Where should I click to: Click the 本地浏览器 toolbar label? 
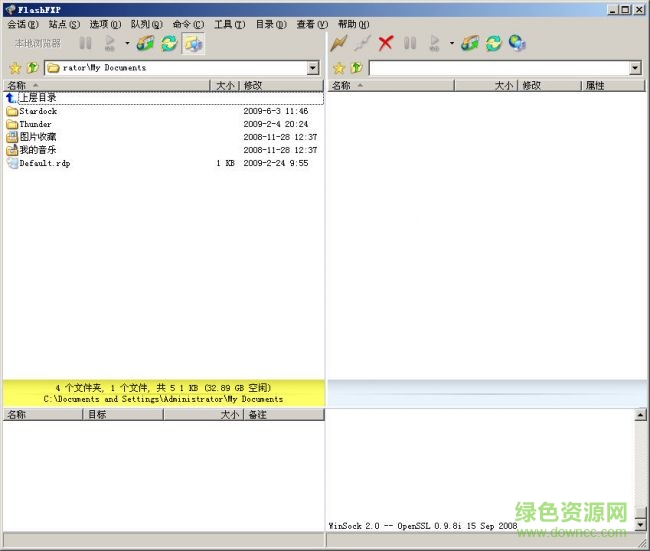[x=38, y=43]
